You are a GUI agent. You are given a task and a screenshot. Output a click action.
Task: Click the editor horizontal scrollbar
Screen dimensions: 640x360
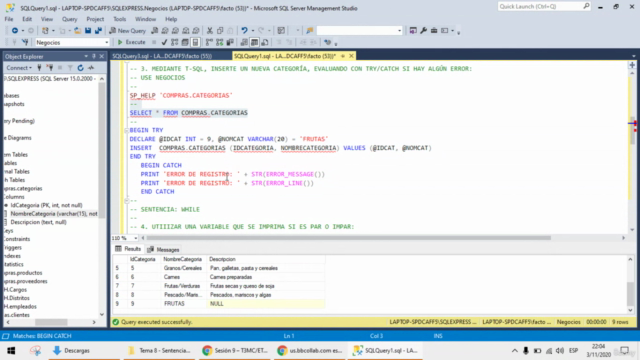click(x=349, y=238)
